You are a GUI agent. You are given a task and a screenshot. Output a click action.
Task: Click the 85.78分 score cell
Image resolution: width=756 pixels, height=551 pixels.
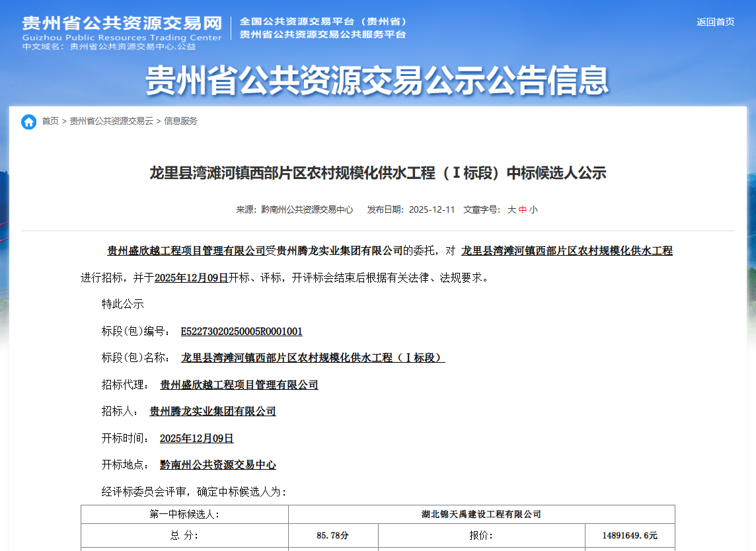(x=333, y=536)
